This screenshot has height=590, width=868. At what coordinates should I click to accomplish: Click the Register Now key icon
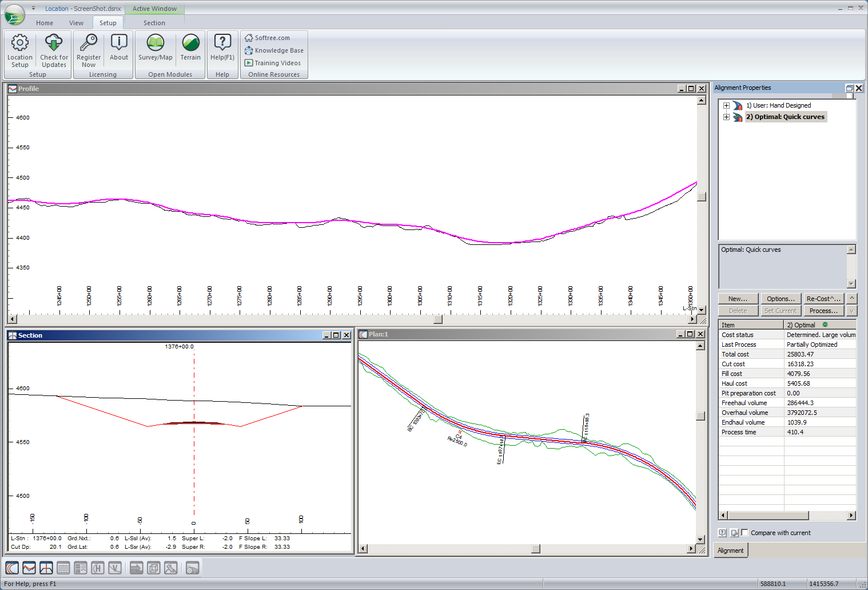(x=89, y=50)
